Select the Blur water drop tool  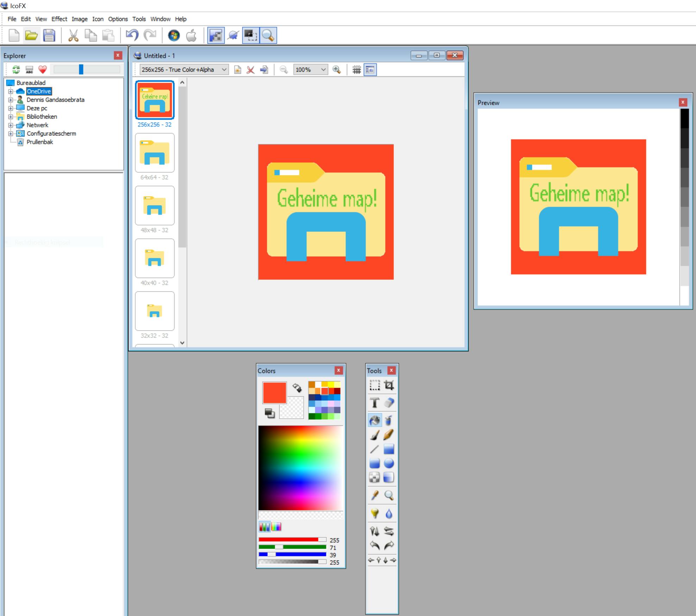coord(389,514)
